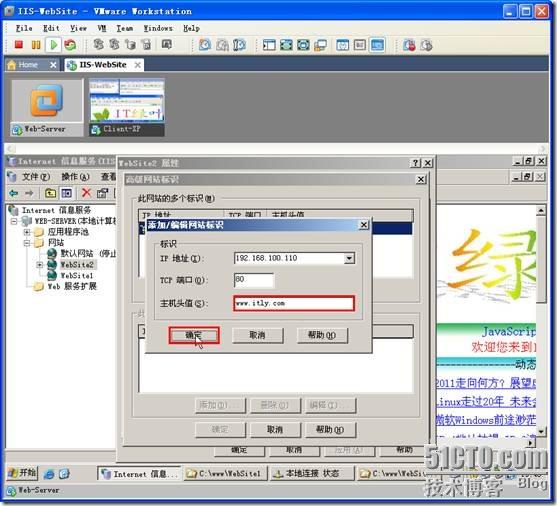Click the green Power On play icon
The width and height of the screenshot is (557, 506).
[x=54, y=45]
